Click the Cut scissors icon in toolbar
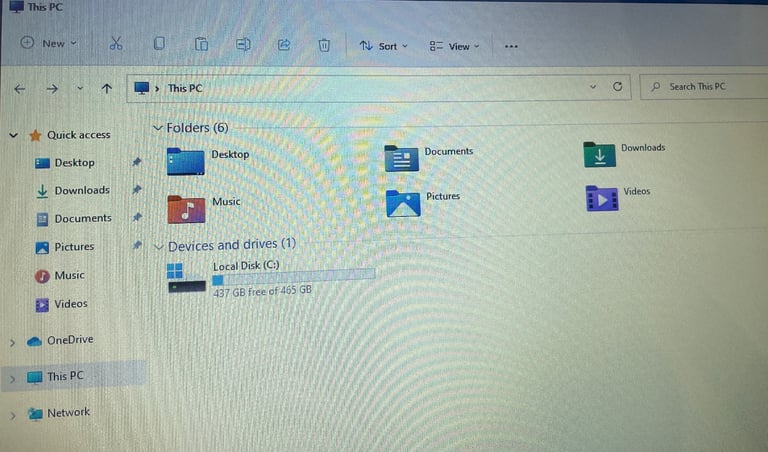 (x=116, y=44)
